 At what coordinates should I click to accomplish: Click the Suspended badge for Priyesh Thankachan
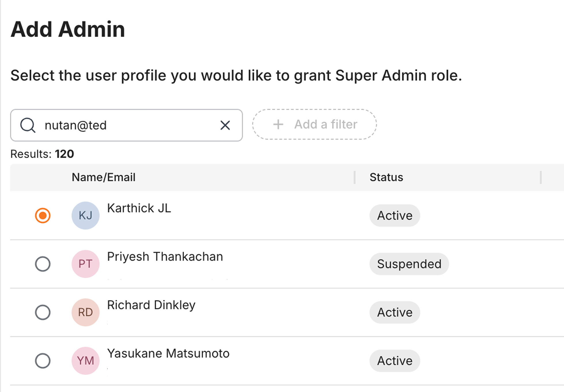pos(409,264)
